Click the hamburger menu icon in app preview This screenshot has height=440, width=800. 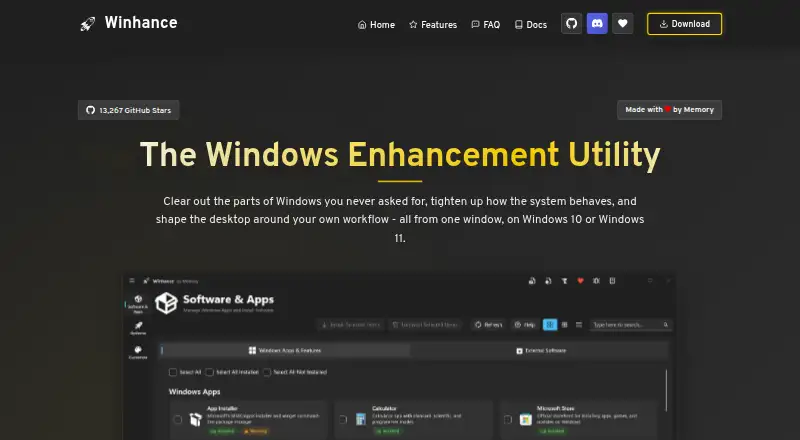tap(132, 281)
